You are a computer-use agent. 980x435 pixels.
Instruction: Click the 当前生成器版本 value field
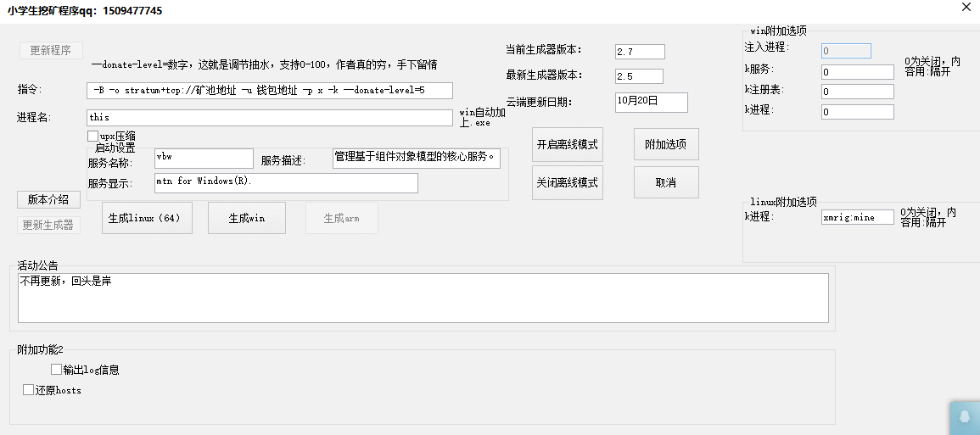640,52
